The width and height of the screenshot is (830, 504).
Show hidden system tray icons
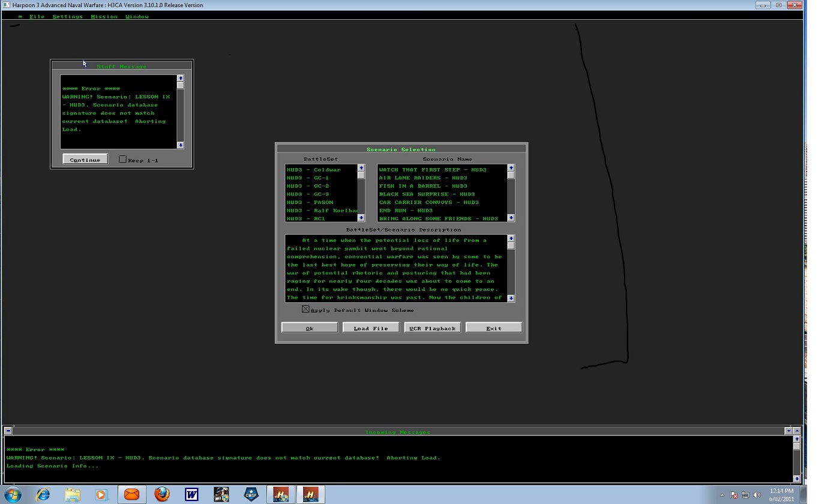tap(722, 495)
